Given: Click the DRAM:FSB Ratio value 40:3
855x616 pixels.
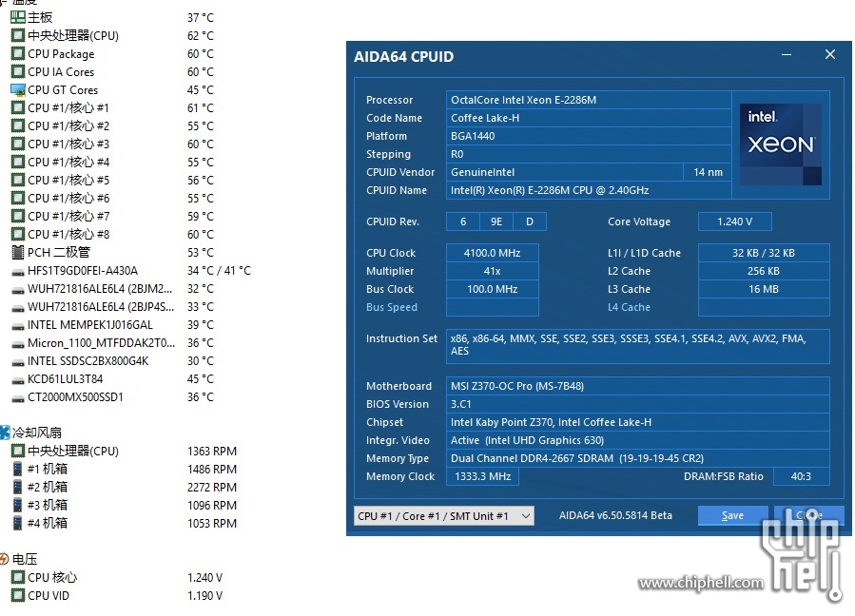Looking at the screenshot, I should [801, 476].
